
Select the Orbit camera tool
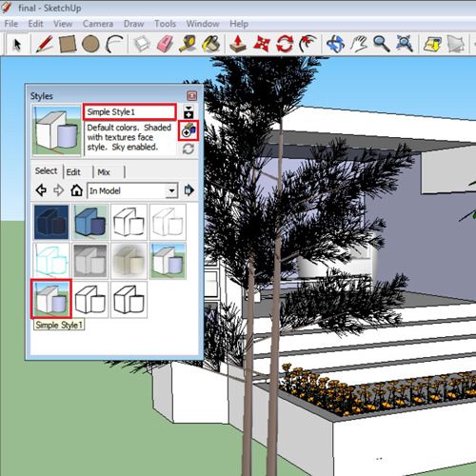coord(335,44)
